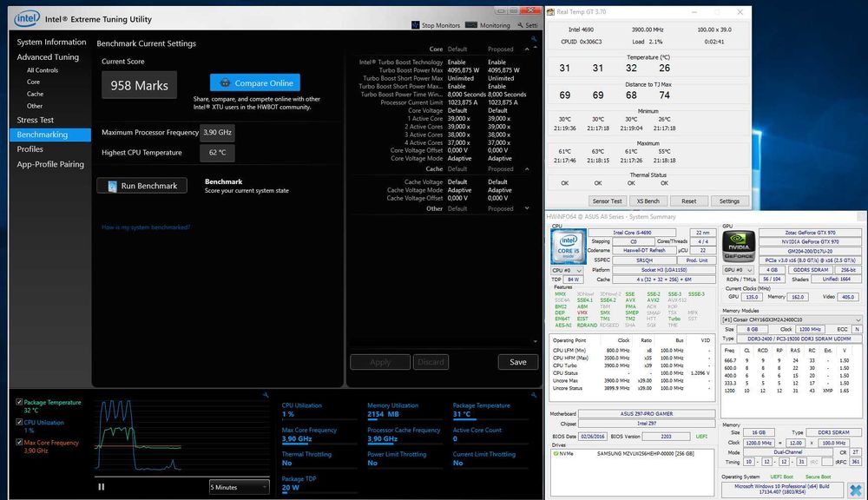
Task: Click the Intel Core i5 logo in HWiNFO
Action: click(568, 247)
